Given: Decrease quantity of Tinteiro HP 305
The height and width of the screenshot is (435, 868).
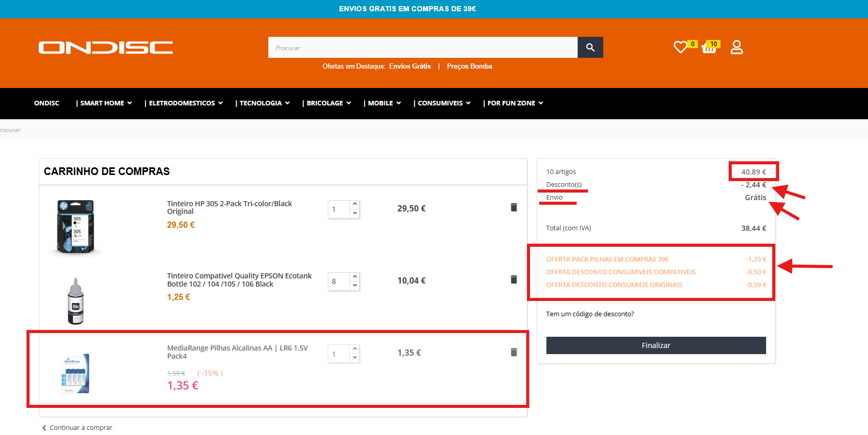Looking at the screenshot, I should point(355,213).
